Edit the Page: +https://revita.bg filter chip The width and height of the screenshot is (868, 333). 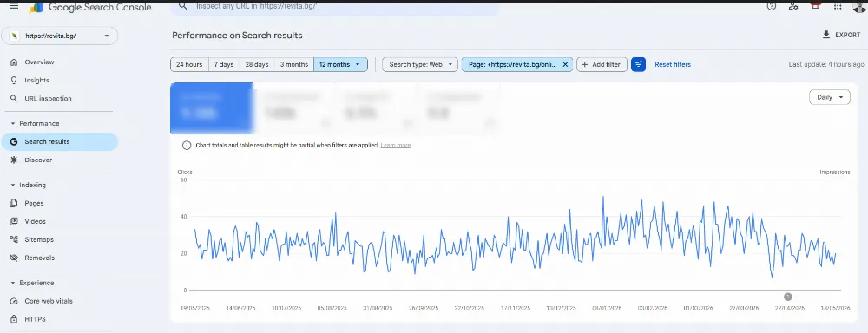pos(512,64)
